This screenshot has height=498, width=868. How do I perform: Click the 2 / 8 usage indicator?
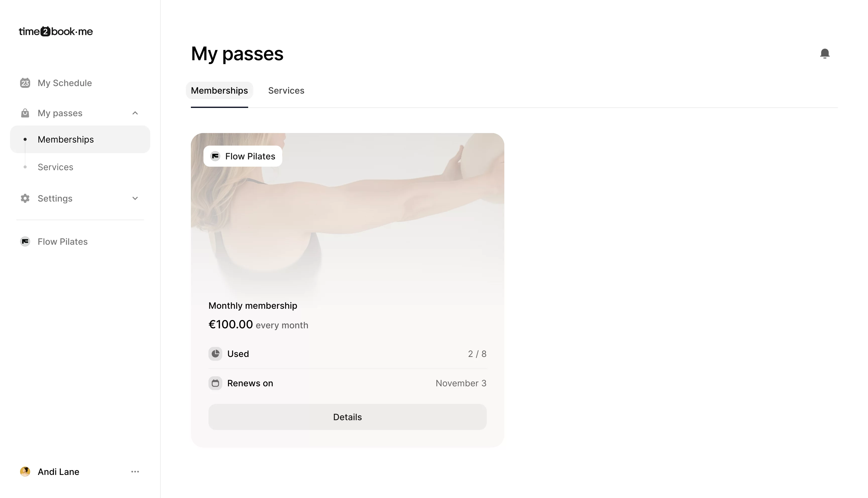[477, 354]
